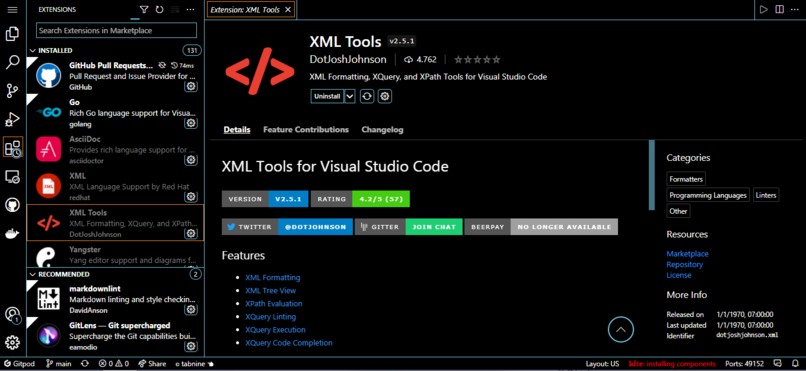806x371 pixels.
Task: Select the Extension: XML Tools editor tab
Action: [245, 9]
